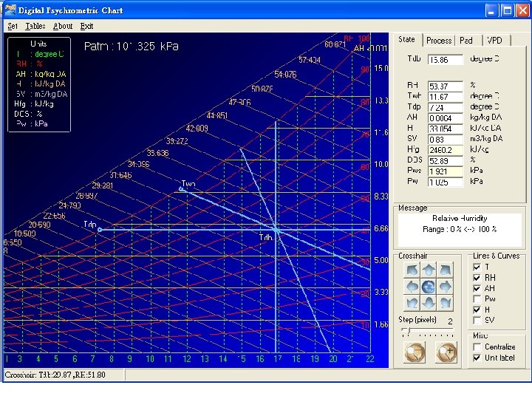Screen dimensions: 532x399
Task: Check the Centralize option
Action: 477,347
